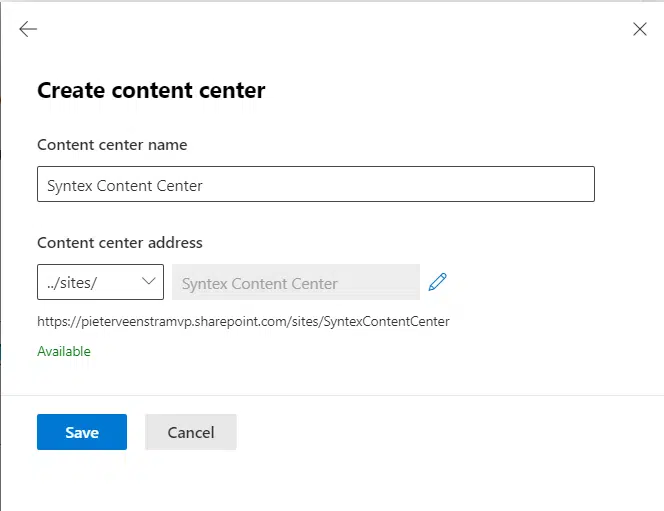The width and height of the screenshot is (664, 511).
Task: Cancel content center creation
Action: click(191, 432)
